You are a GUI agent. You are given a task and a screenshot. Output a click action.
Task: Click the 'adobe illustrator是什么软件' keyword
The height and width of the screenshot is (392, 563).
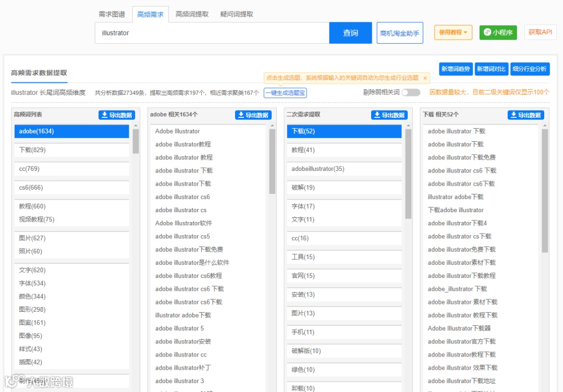pyautogui.click(x=192, y=263)
